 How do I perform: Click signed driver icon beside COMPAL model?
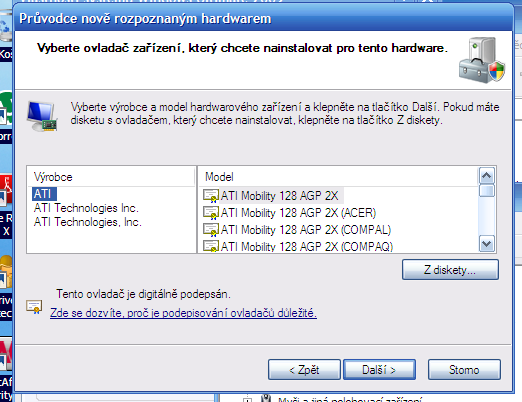click(211, 230)
